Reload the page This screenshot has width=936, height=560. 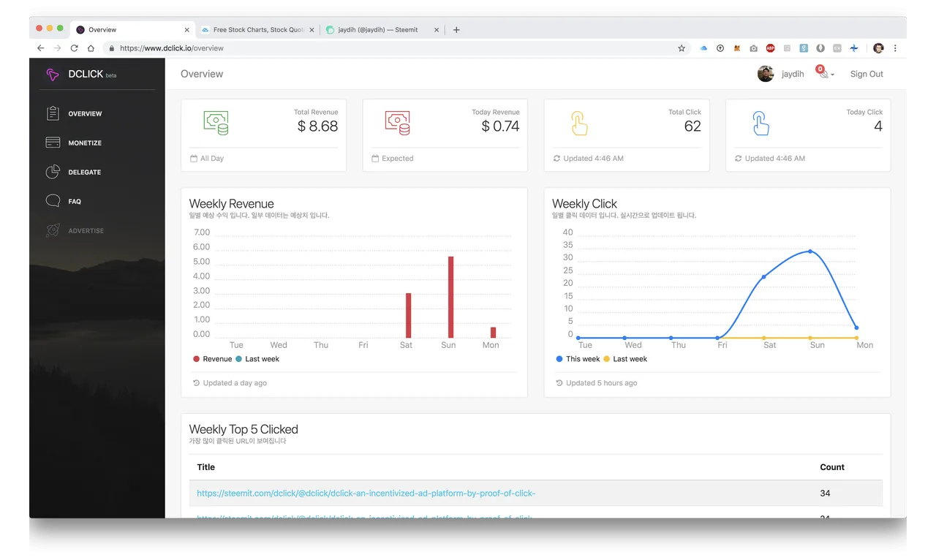[74, 48]
